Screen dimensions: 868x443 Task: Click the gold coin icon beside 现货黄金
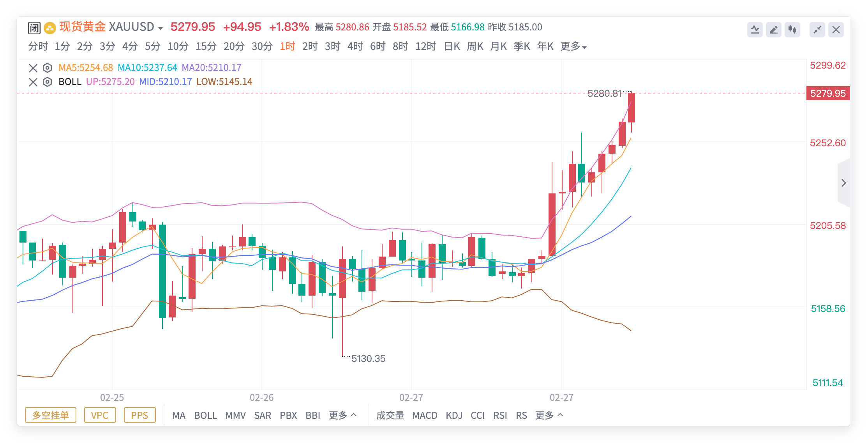[x=49, y=27]
